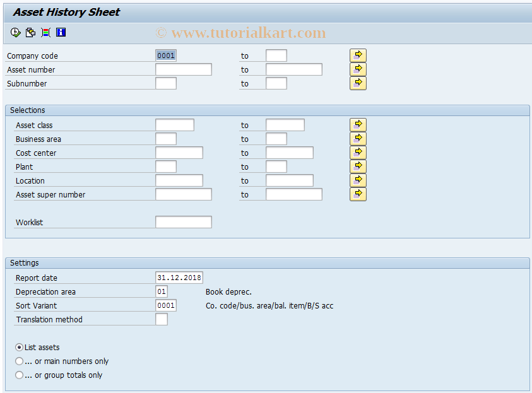Screen dimensions: 532x393
Task: Click the Company code from field
Action: tap(166, 56)
